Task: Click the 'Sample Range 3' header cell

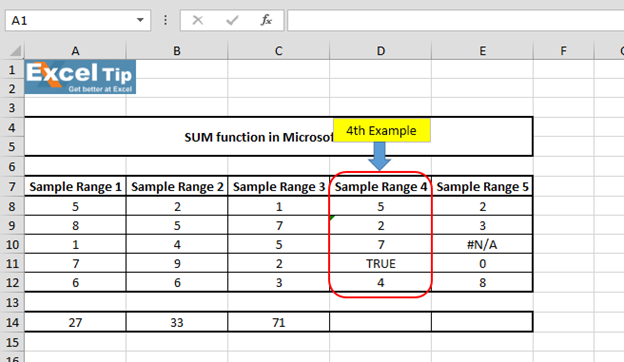Action: [279, 186]
